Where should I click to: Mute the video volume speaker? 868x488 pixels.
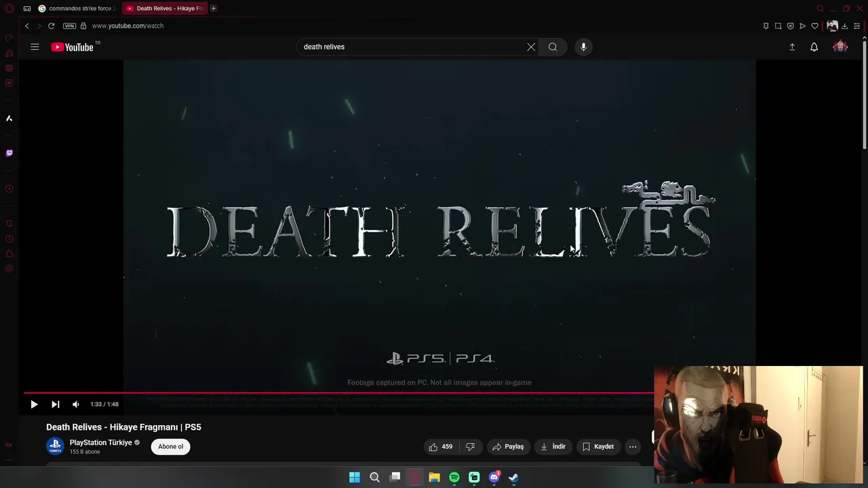(76, 404)
